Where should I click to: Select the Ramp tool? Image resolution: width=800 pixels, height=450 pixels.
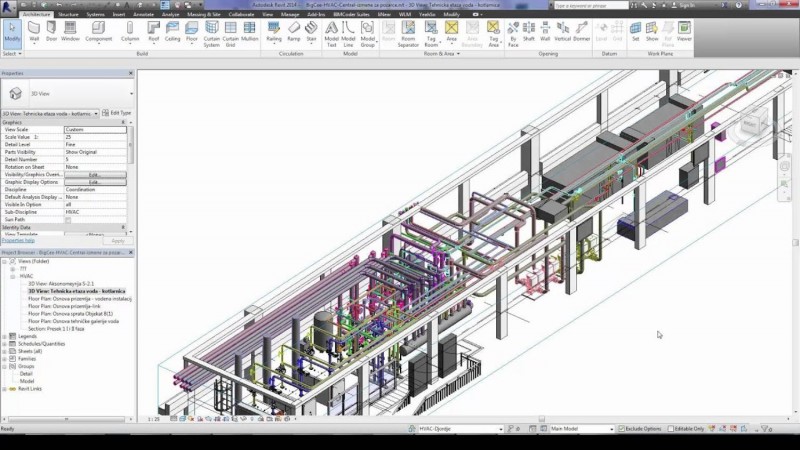294,32
